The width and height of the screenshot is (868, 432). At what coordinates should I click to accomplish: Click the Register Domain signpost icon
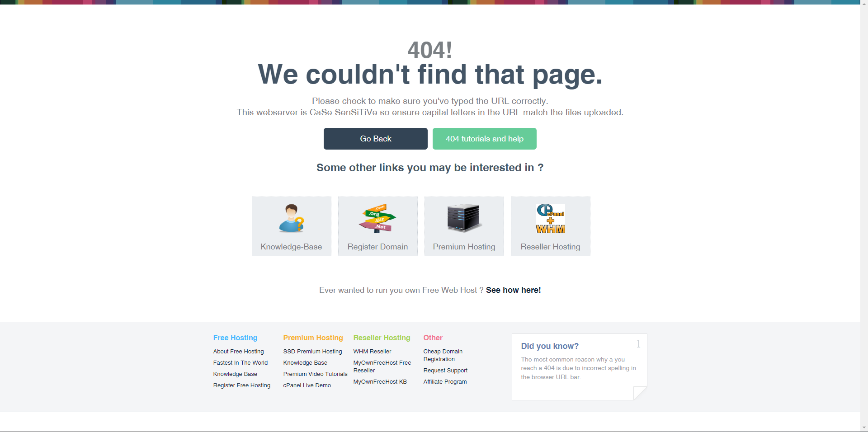[x=377, y=218]
